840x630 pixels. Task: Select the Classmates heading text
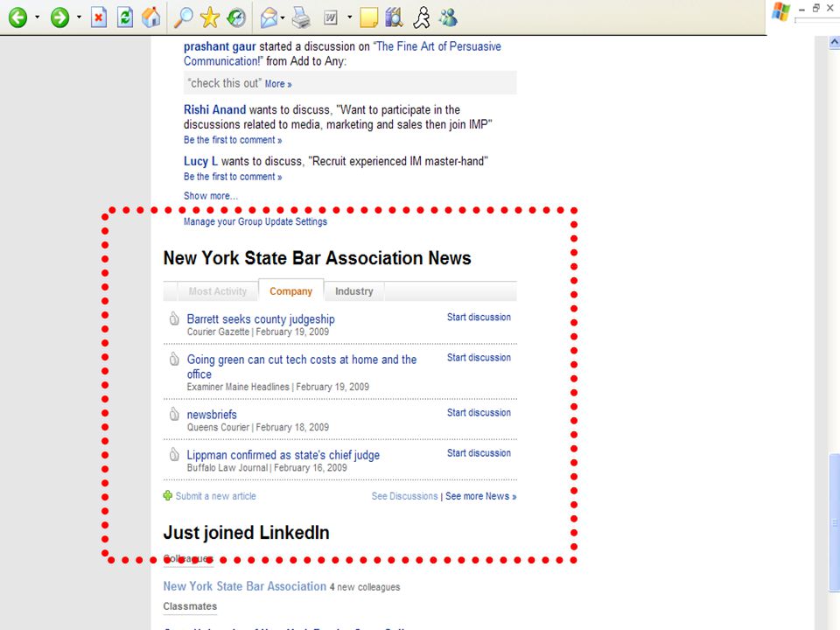190,606
